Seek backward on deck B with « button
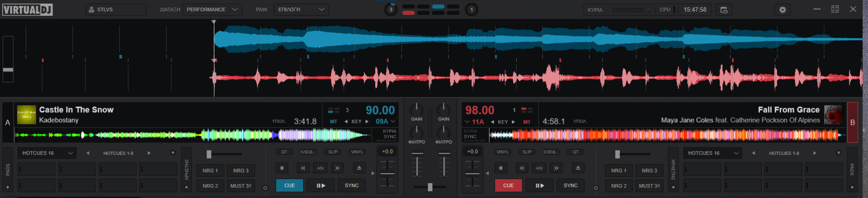This screenshot has height=198, width=868. [x=522, y=168]
